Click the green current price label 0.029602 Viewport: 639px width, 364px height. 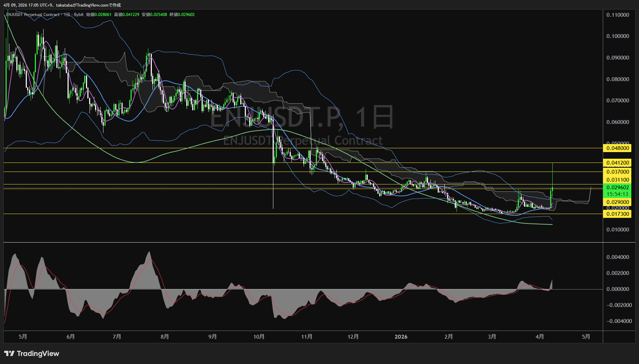[617, 188]
